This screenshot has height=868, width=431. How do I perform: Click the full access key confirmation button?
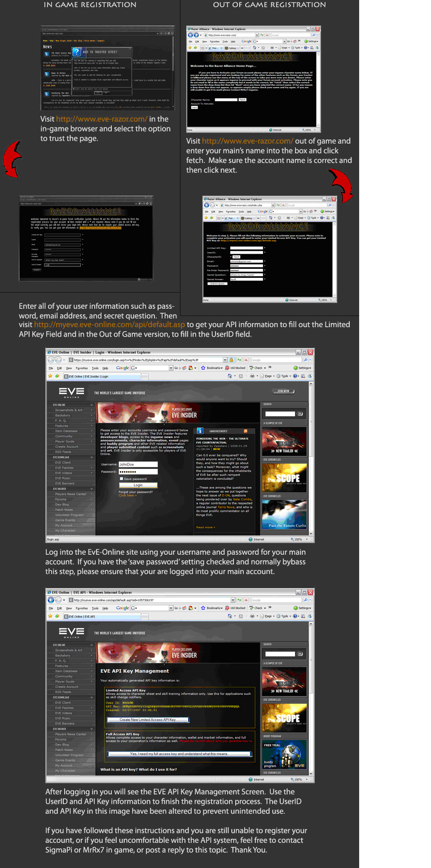pos(179,754)
